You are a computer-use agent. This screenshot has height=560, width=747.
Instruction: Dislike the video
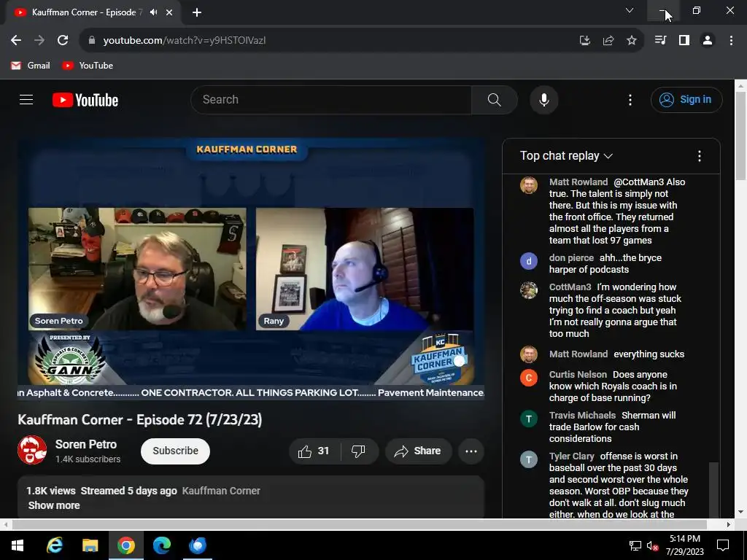(358, 451)
